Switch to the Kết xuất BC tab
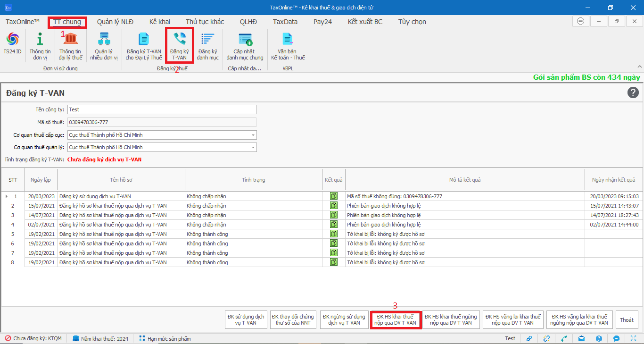644x344 pixels. (365, 22)
